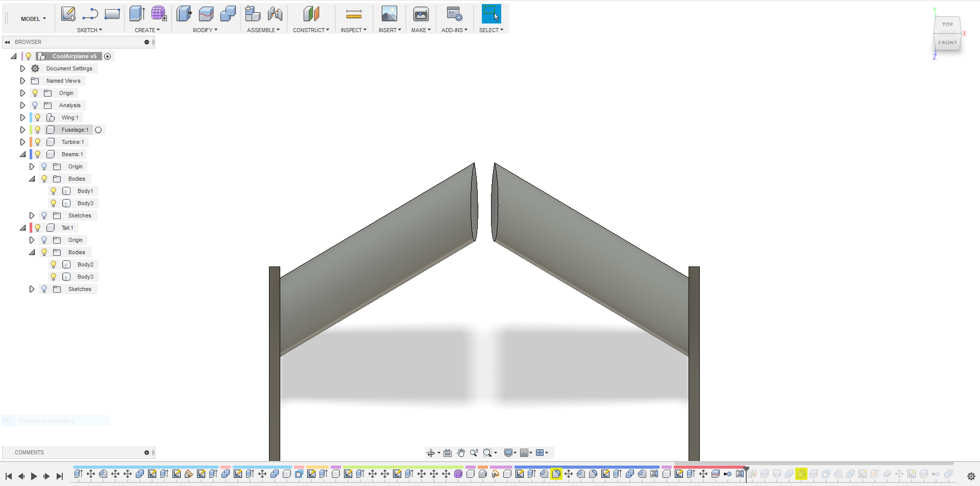Open the MODEL workspace dropdown

click(x=33, y=19)
